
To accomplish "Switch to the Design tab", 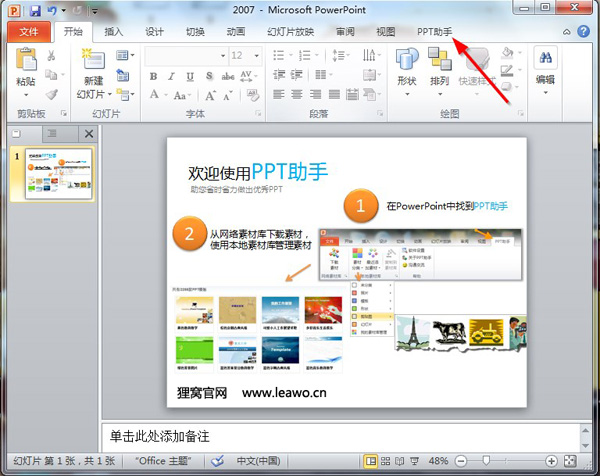I will tap(154, 31).
